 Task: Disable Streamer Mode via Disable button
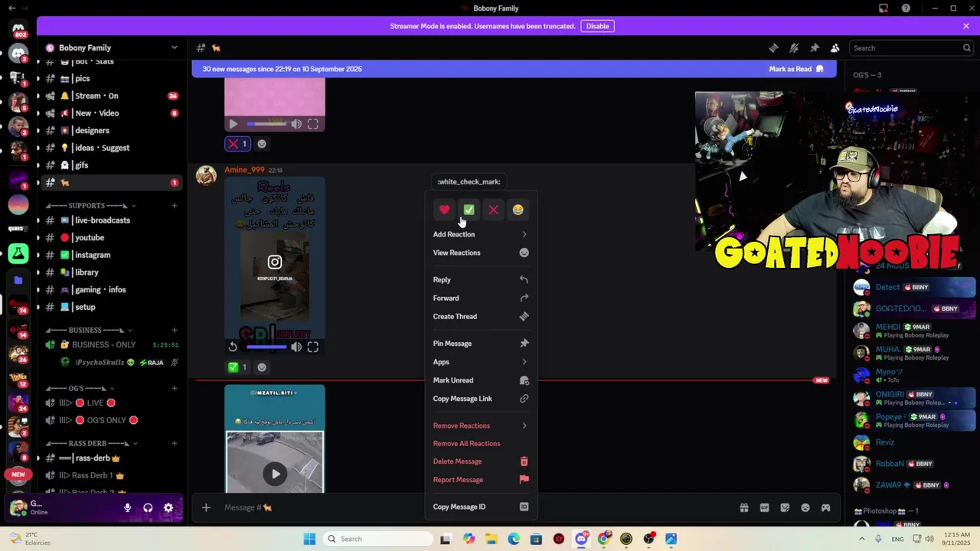597,26
